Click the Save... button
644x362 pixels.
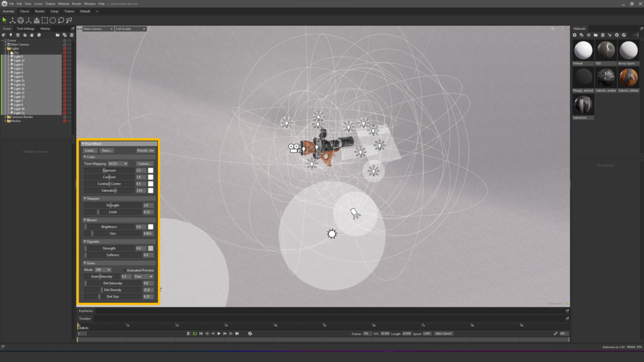[x=106, y=151]
